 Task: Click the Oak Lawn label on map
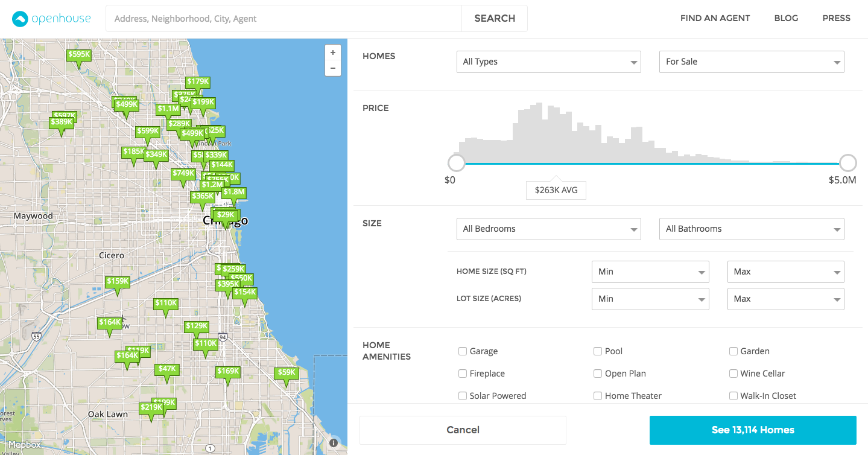coord(108,414)
